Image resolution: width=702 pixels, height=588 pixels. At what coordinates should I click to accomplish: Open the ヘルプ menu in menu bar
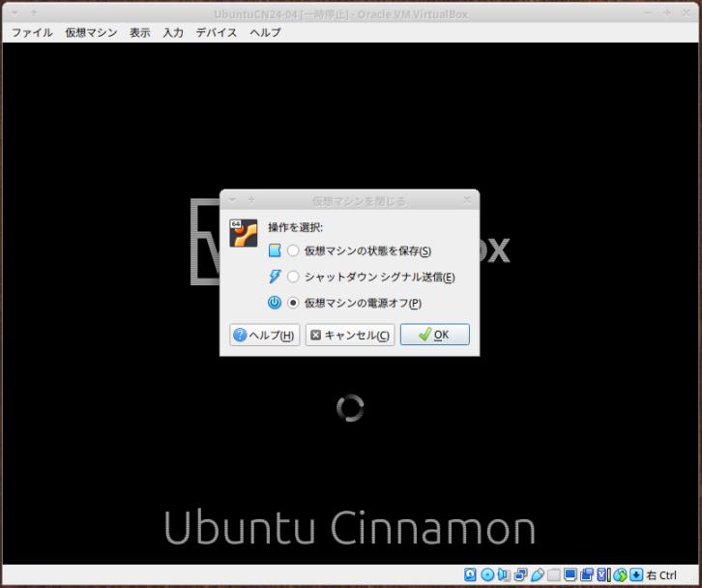tap(265, 32)
